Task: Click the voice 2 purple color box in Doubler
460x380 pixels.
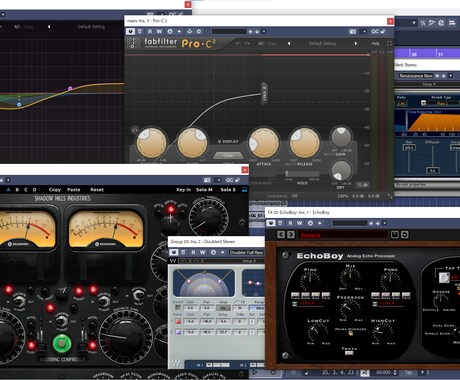Action: (178, 332)
